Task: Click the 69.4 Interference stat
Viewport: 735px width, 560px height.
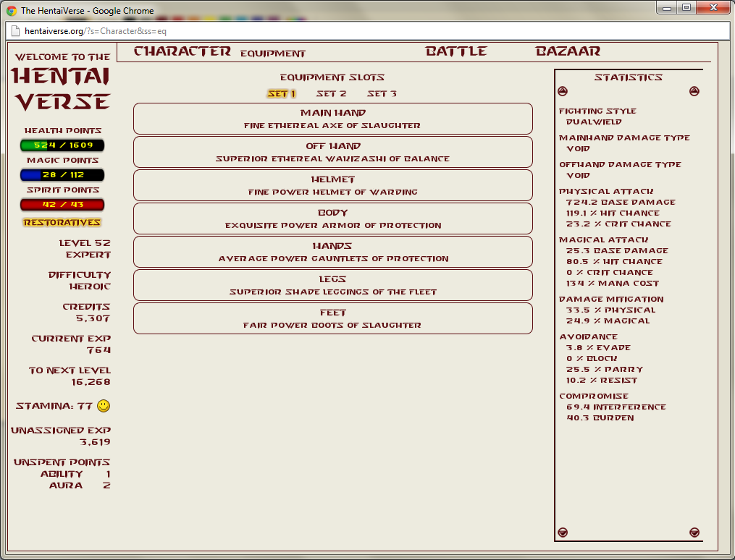Action: pyautogui.click(x=616, y=407)
